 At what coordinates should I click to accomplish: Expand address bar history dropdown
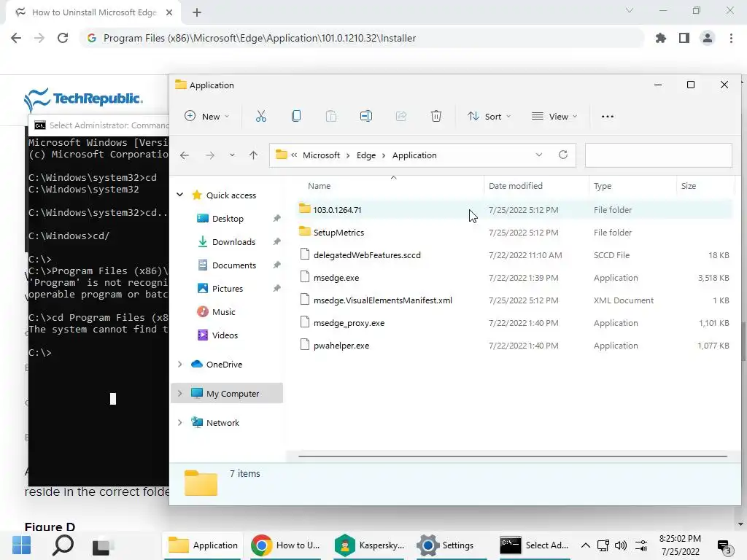point(539,155)
